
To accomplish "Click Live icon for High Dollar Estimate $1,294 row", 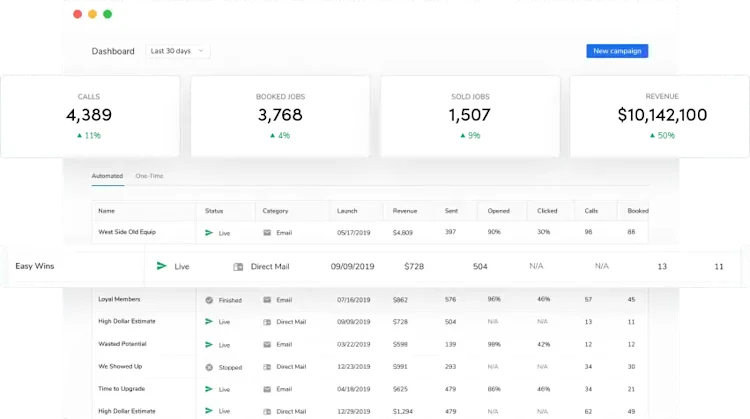I will tap(209, 411).
